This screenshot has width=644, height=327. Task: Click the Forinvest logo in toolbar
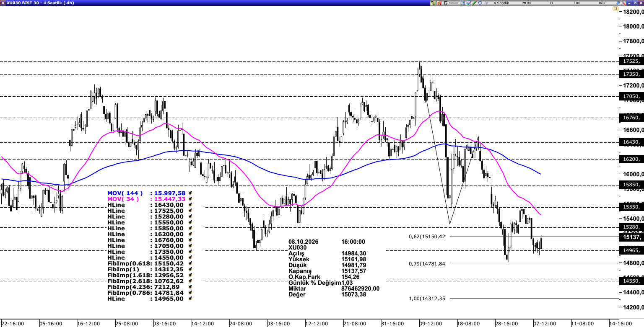(x=451, y=3)
